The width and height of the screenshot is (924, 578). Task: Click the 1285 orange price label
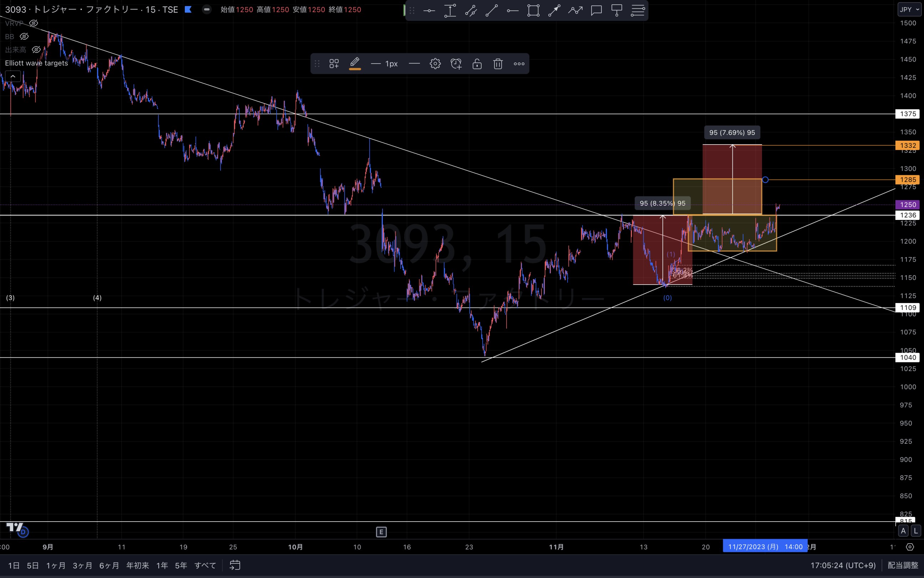tap(908, 180)
